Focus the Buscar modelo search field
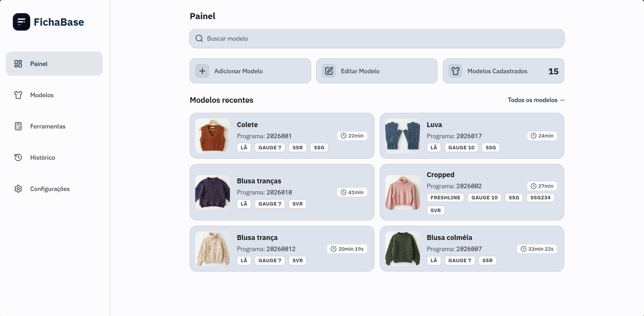 click(x=377, y=39)
